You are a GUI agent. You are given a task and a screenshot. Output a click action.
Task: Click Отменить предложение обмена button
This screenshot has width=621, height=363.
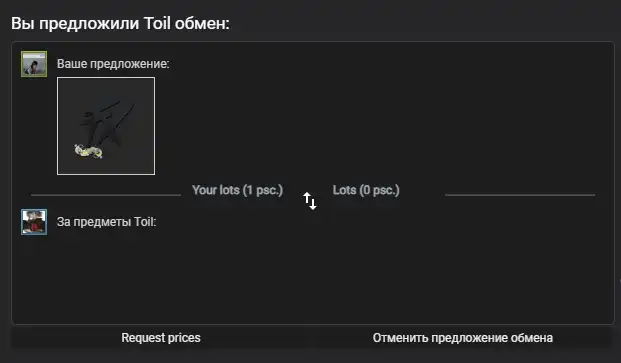coord(463,338)
